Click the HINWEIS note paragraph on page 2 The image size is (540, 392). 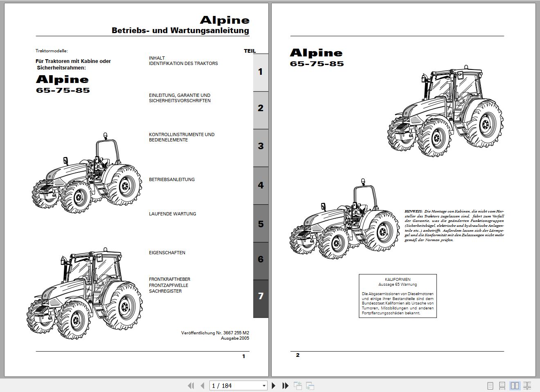point(454,226)
